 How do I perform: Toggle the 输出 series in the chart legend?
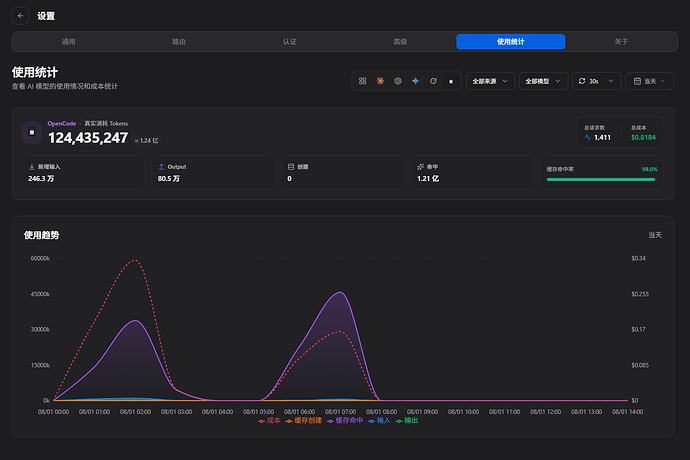coord(407,420)
